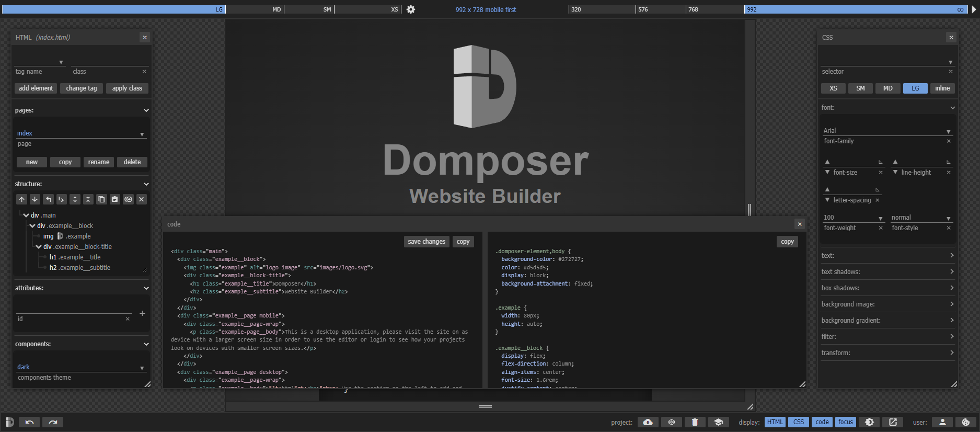Click the indent (turn down-right arrow) structure icon
Viewport: 980px width, 432px height.
pos(61,199)
